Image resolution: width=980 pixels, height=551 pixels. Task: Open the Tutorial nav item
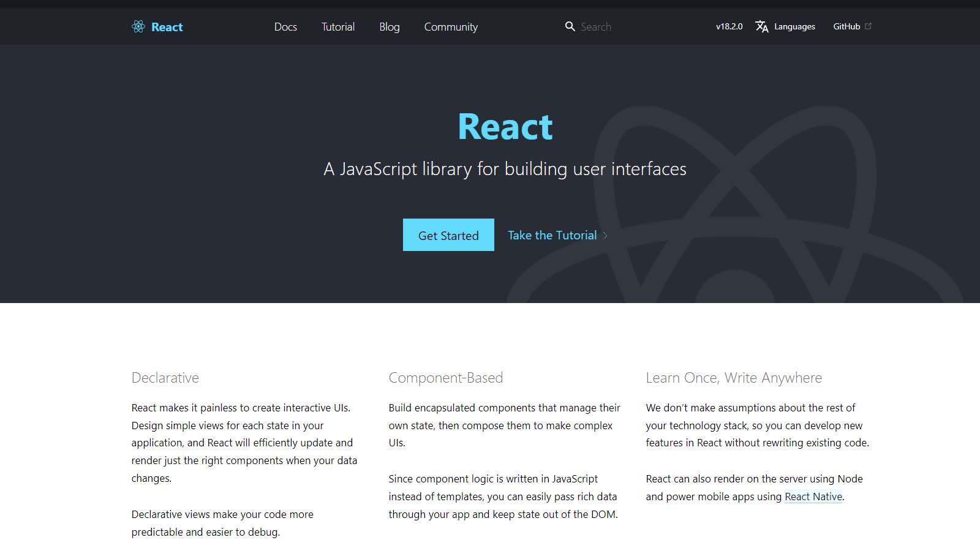point(338,27)
